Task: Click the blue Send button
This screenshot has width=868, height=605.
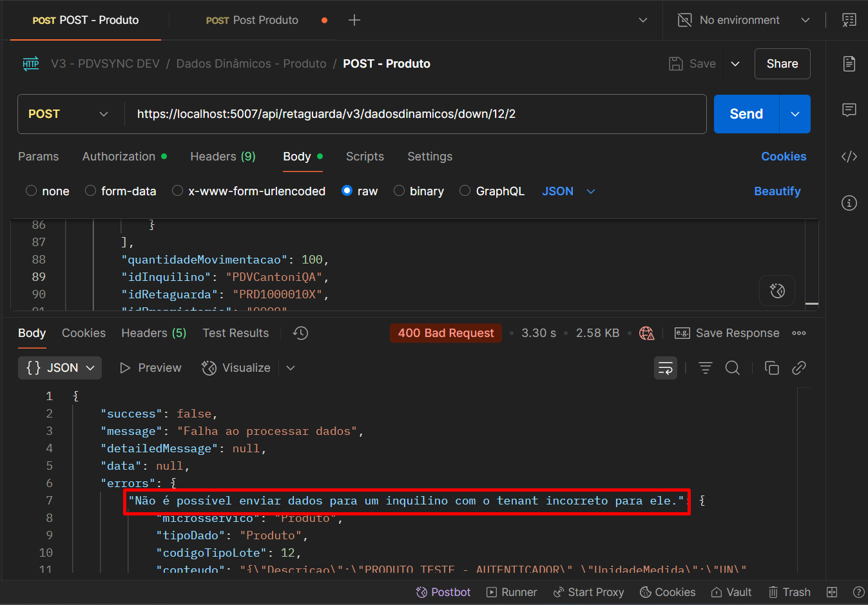Action: point(746,114)
